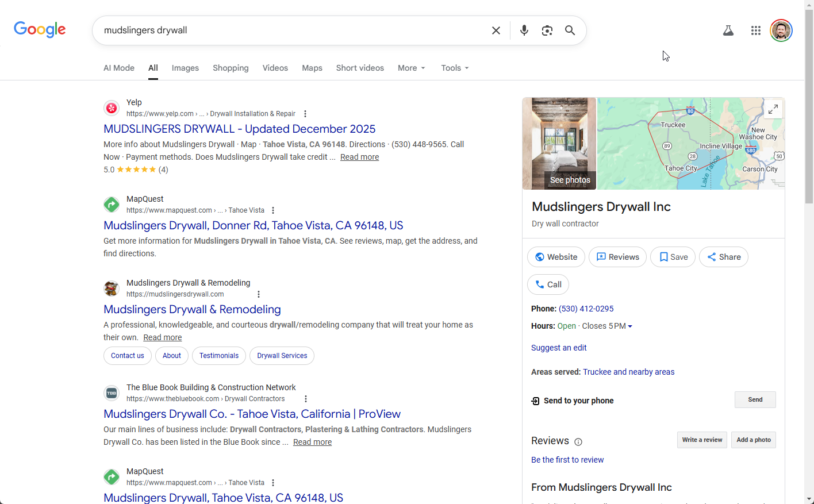Switch to Short videos tab
The width and height of the screenshot is (814, 504).
coord(360,68)
